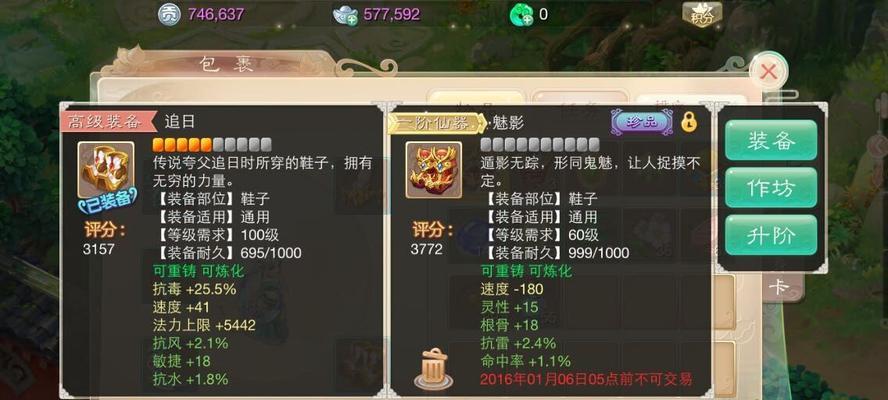
Task: Click the silver ingot add-currency icon
Action: point(345,15)
